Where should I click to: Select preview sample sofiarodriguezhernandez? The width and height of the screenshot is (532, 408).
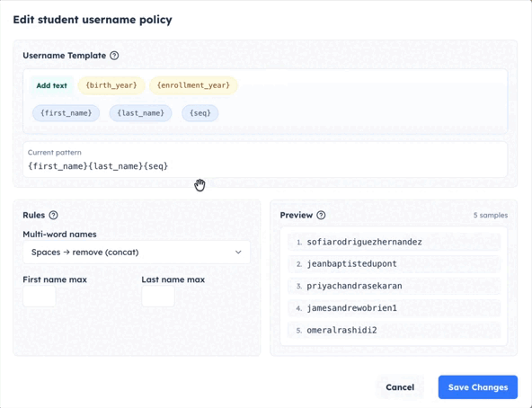[394, 242]
